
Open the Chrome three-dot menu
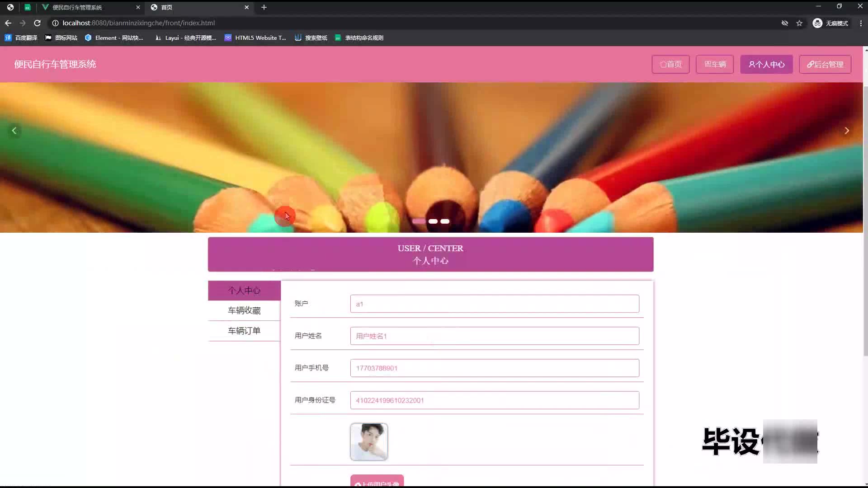coord(861,23)
